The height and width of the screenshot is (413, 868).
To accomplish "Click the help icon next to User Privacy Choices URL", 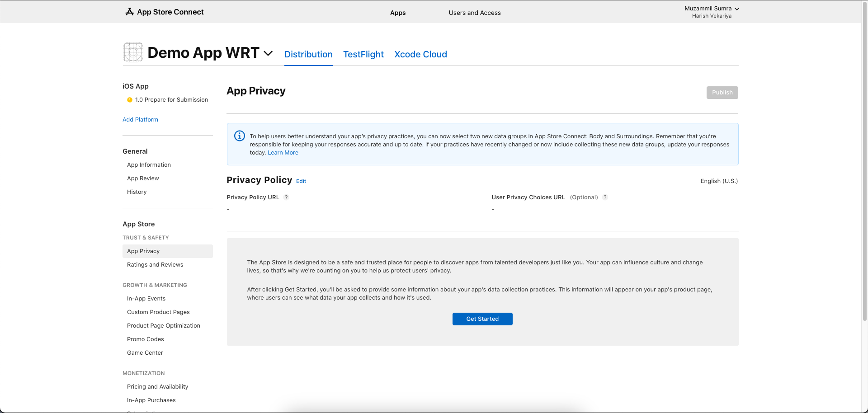I will (x=605, y=197).
